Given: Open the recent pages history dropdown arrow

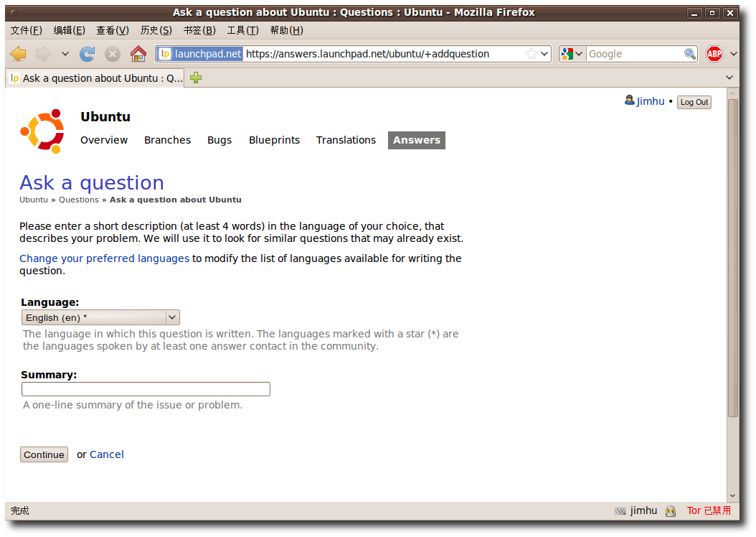Looking at the screenshot, I should click(x=65, y=54).
